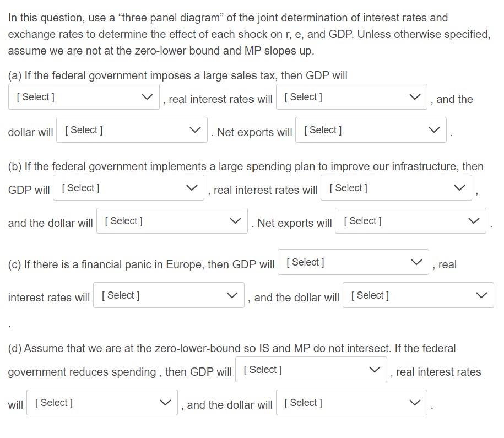Click the chevron on part (a) real interest rates dropdown

pos(414,96)
